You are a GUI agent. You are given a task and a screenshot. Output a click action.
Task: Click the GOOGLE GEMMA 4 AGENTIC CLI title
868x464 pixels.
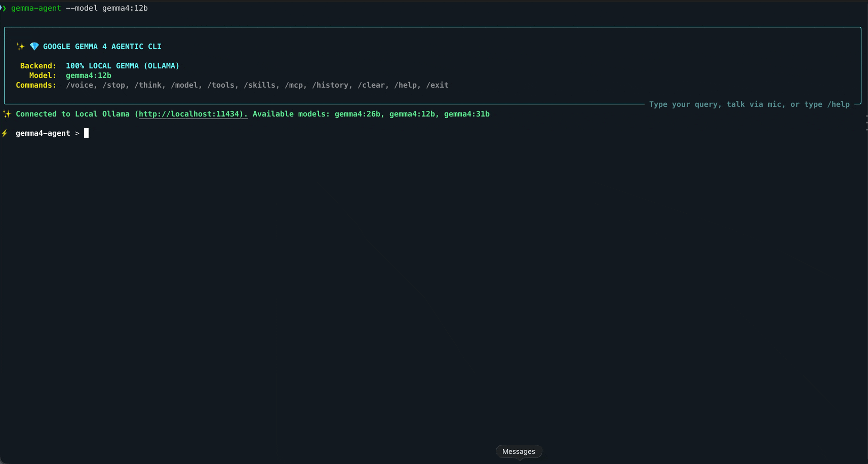tap(102, 47)
